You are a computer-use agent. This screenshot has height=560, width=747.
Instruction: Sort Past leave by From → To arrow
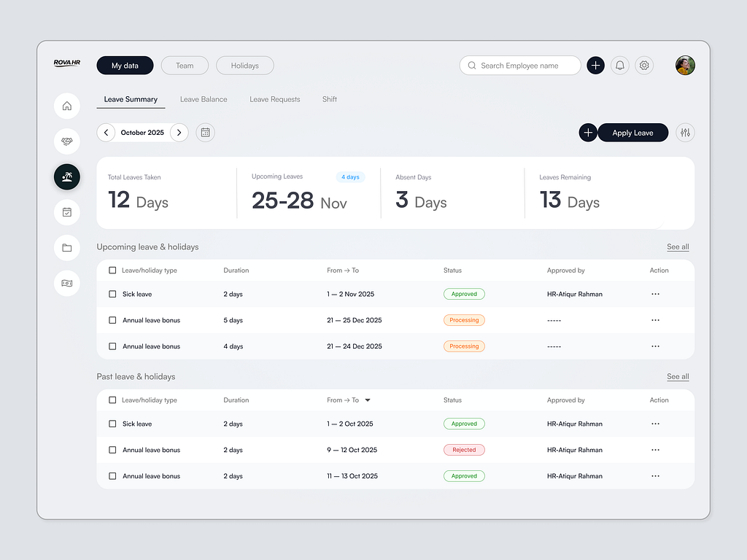click(368, 400)
